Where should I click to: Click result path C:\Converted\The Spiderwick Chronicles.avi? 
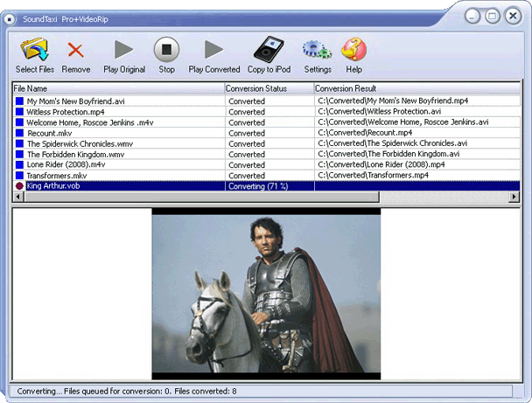[393, 143]
